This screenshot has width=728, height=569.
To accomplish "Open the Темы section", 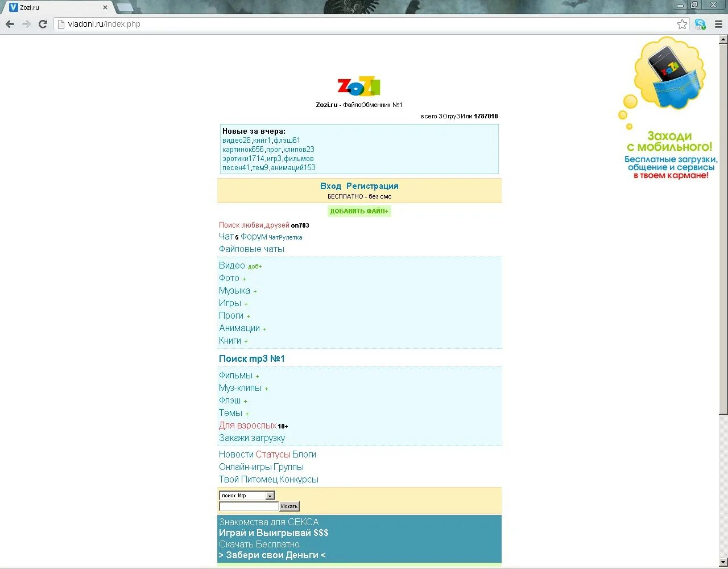I will [230, 413].
